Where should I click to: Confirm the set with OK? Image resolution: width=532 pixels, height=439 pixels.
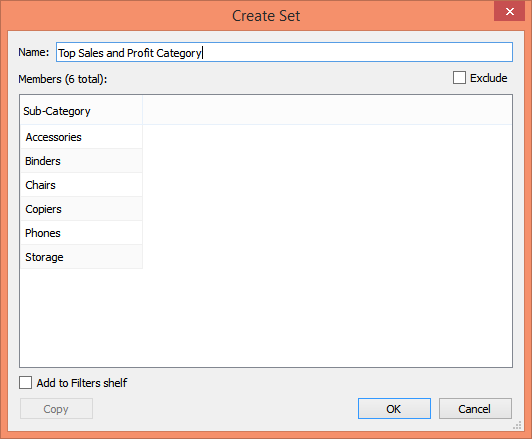pos(394,408)
